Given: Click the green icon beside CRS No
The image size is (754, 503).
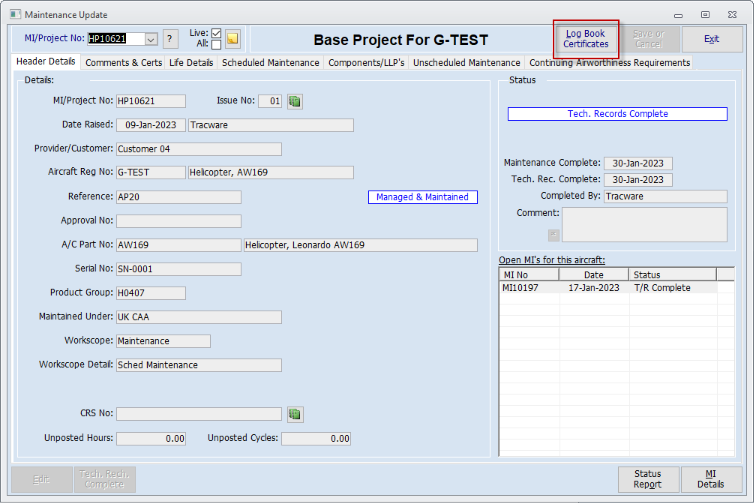Looking at the screenshot, I should 295,414.
